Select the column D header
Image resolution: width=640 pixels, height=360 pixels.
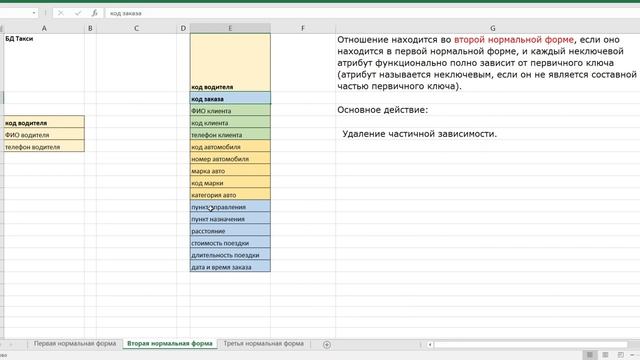pyautogui.click(x=183, y=28)
